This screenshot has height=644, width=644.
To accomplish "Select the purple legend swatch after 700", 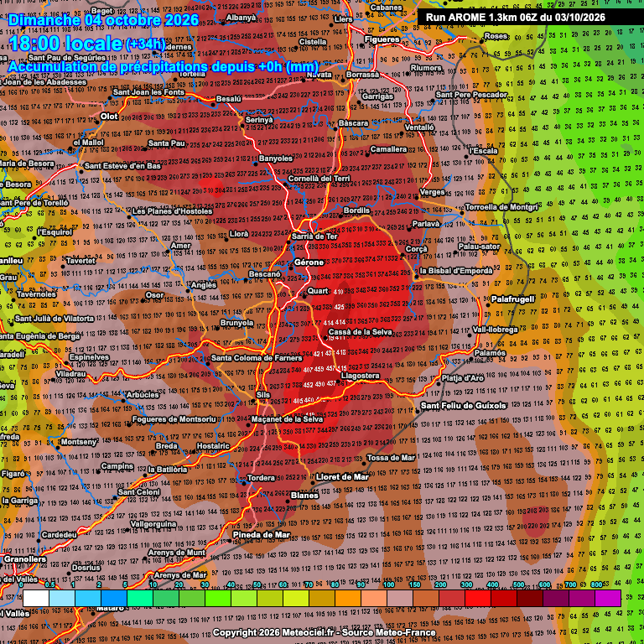I will [582, 599].
